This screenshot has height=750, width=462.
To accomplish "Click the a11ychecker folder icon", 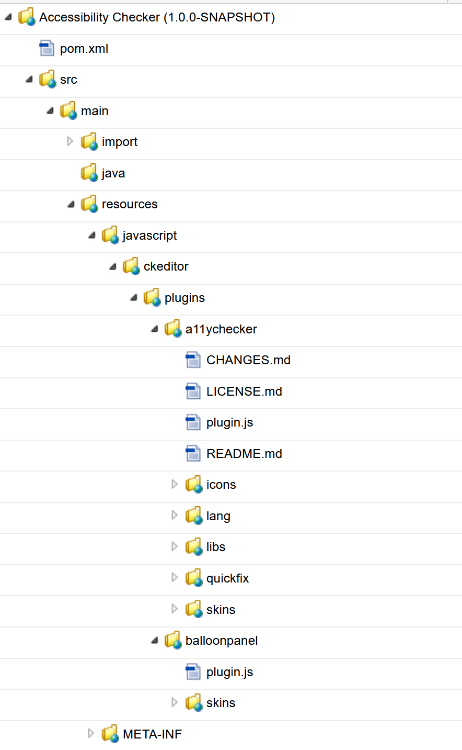I will coord(173,329).
